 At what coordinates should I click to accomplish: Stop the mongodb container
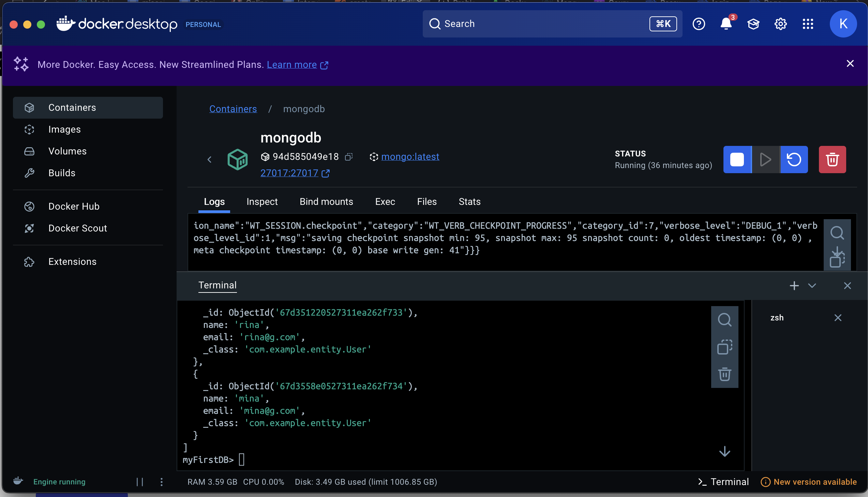pyautogui.click(x=737, y=160)
